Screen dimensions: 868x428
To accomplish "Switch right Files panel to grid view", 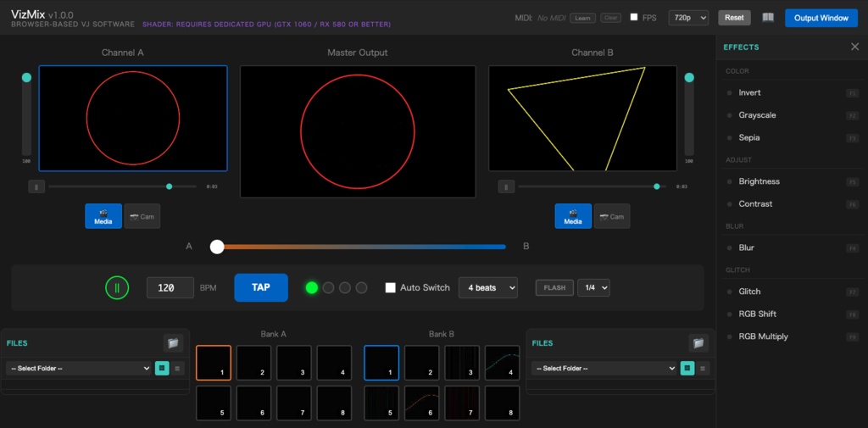I will point(687,368).
